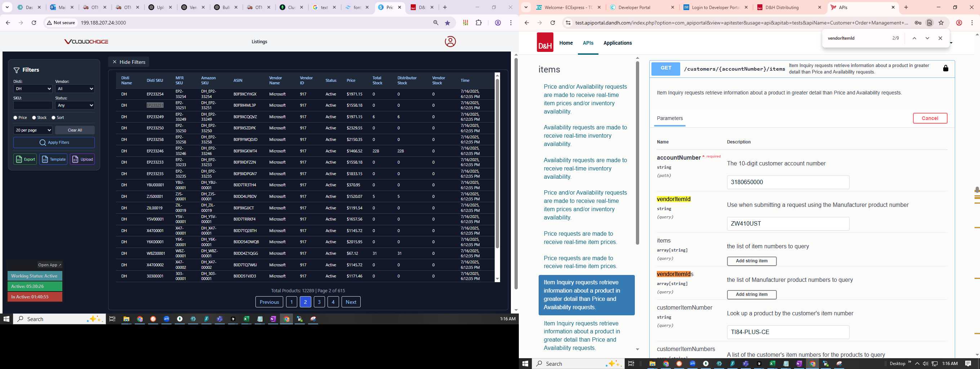This screenshot has height=369, width=980.
Task: Select the Sort radio button
Action: (x=54, y=117)
